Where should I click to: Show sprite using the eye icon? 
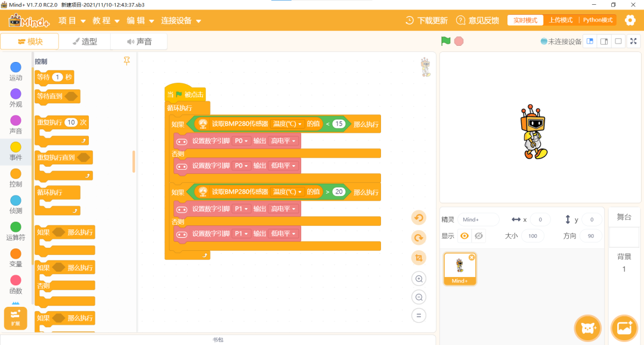click(x=465, y=236)
